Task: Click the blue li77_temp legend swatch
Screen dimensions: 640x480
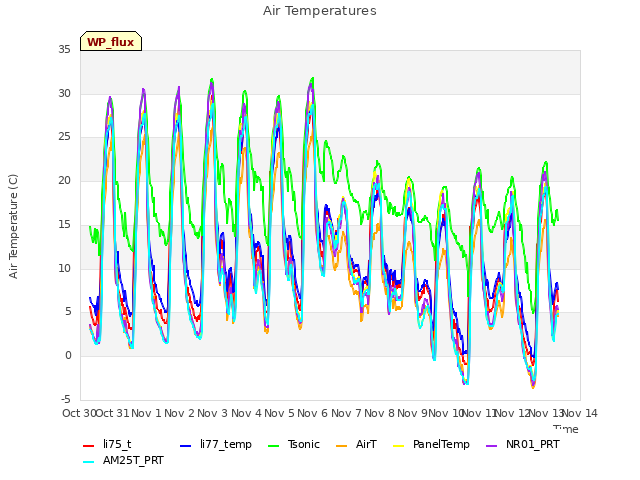Action: click(x=186, y=446)
